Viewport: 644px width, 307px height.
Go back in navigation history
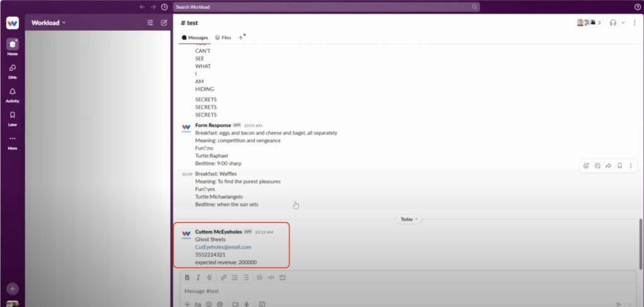coord(142,7)
